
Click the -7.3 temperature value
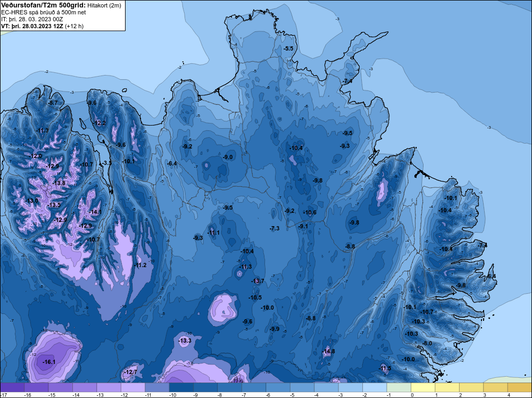(275, 228)
